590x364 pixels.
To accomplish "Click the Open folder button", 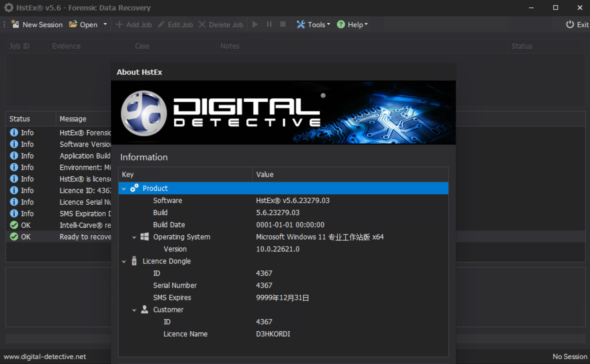I will pyautogui.click(x=83, y=25).
